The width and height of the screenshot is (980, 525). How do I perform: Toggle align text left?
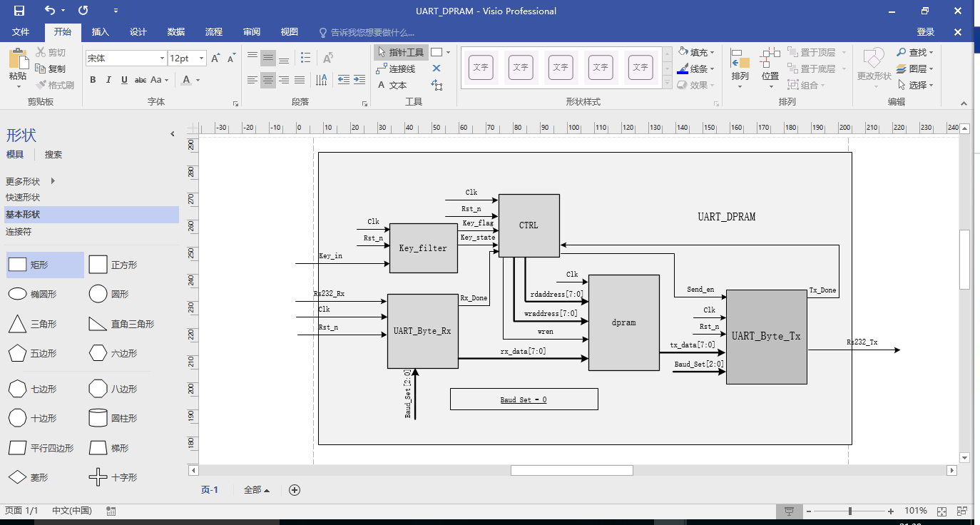point(252,80)
